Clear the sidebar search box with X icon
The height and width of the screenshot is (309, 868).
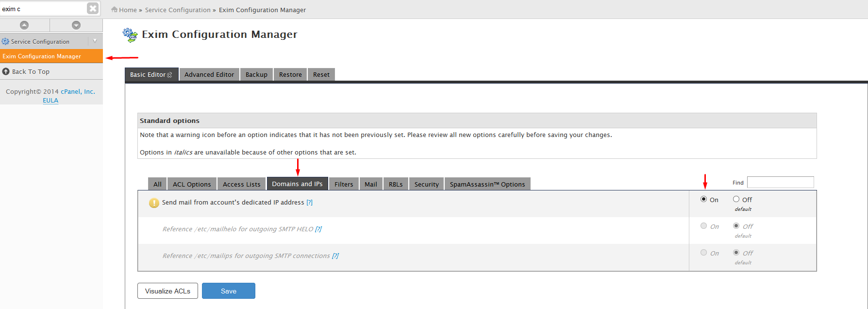pyautogui.click(x=93, y=8)
